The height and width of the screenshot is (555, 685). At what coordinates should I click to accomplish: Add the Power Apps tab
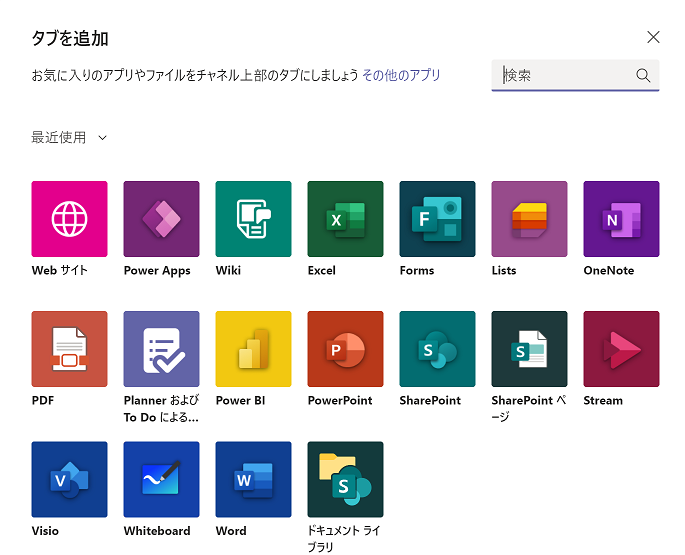[161, 219]
